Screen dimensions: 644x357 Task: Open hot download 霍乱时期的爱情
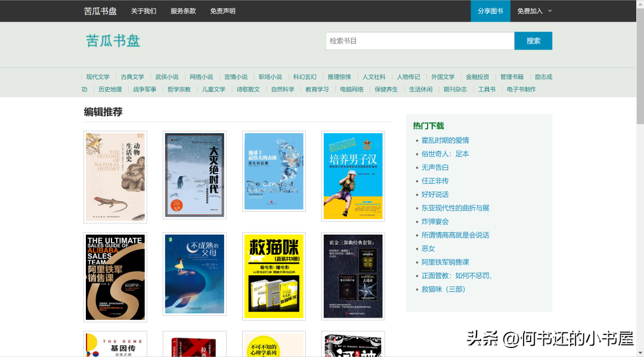[445, 140]
